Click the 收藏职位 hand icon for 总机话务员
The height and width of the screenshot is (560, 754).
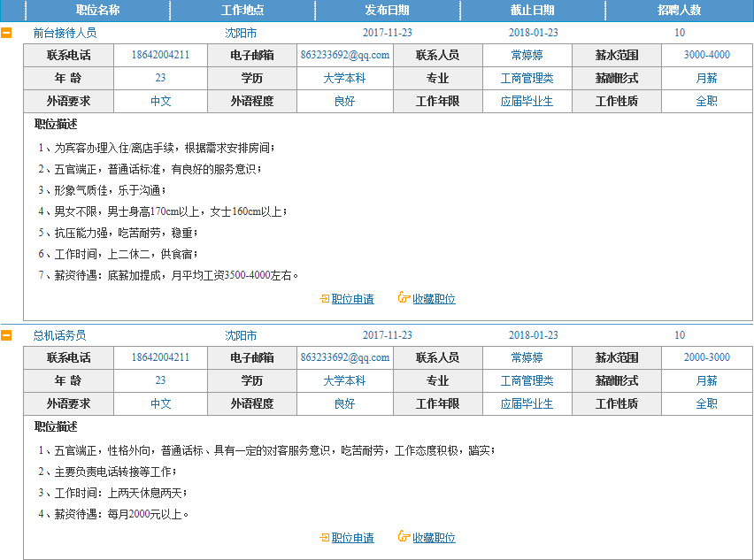pyautogui.click(x=404, y=536)
